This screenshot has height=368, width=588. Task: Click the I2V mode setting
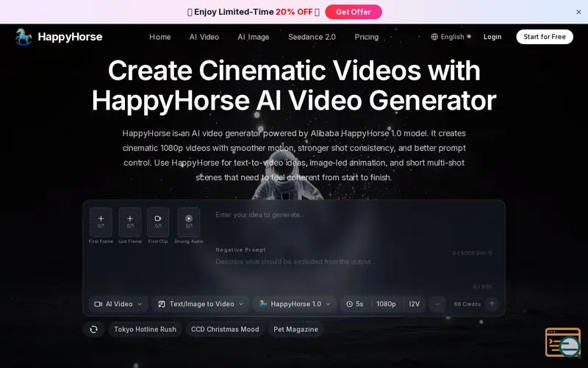(415, 304)
